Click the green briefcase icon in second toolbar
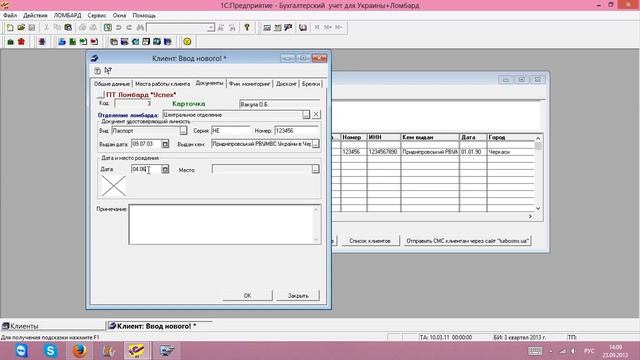Screen dimensions: 640x360 (x=11, y=42)
